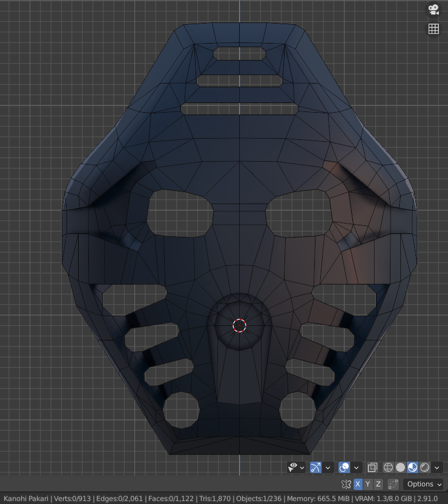This screenshot has width=448, height=504.
Task: Click Blender version 2.91.0 text
Action: click(x=427, y=499)
